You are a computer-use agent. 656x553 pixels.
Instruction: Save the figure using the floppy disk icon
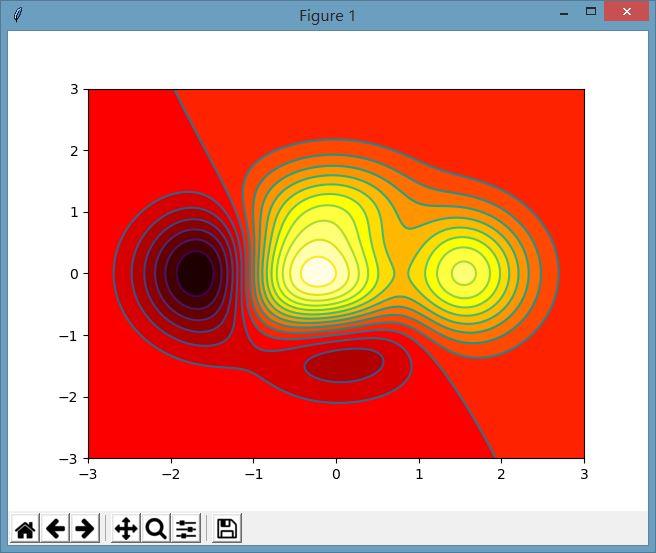(227, 528)
